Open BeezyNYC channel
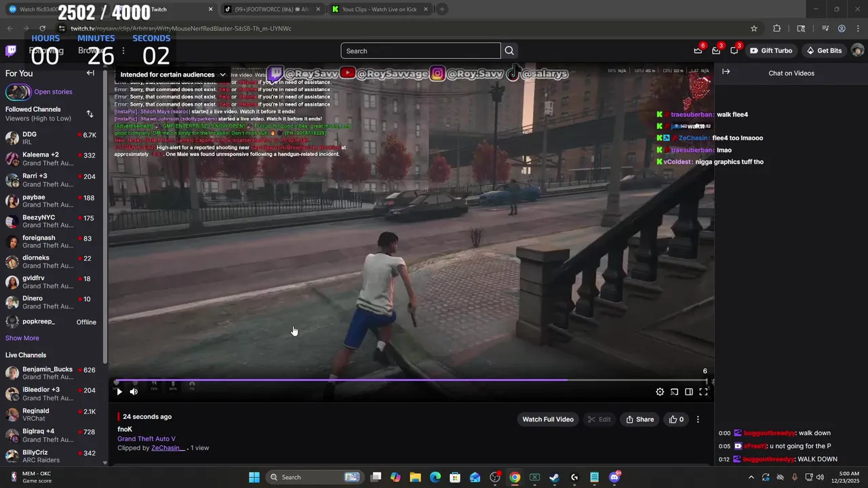This screenshot has height=488, width=868. (x=52, y=221)
